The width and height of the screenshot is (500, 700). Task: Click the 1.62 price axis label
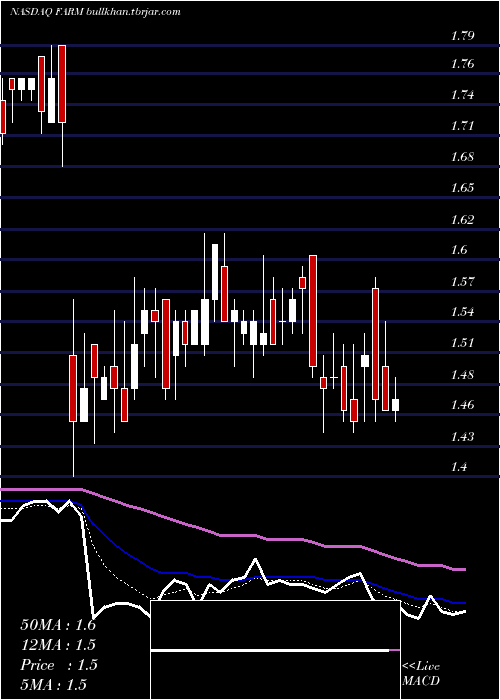pos(465,219)
